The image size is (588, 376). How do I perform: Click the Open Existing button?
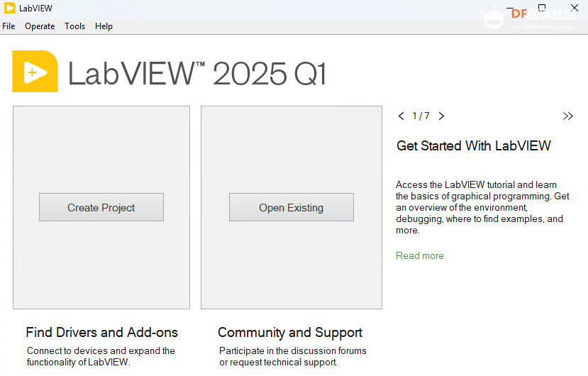(x=292, y=207)
